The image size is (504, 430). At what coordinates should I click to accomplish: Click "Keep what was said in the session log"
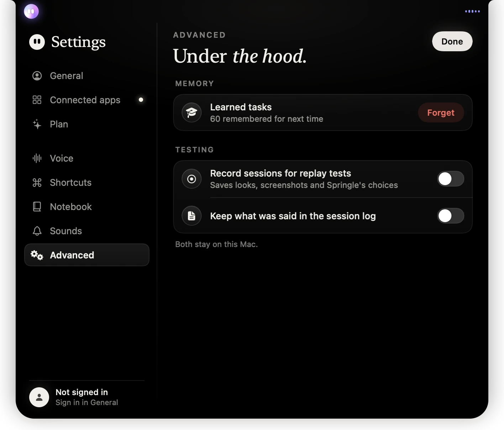[x=293, y=216]
